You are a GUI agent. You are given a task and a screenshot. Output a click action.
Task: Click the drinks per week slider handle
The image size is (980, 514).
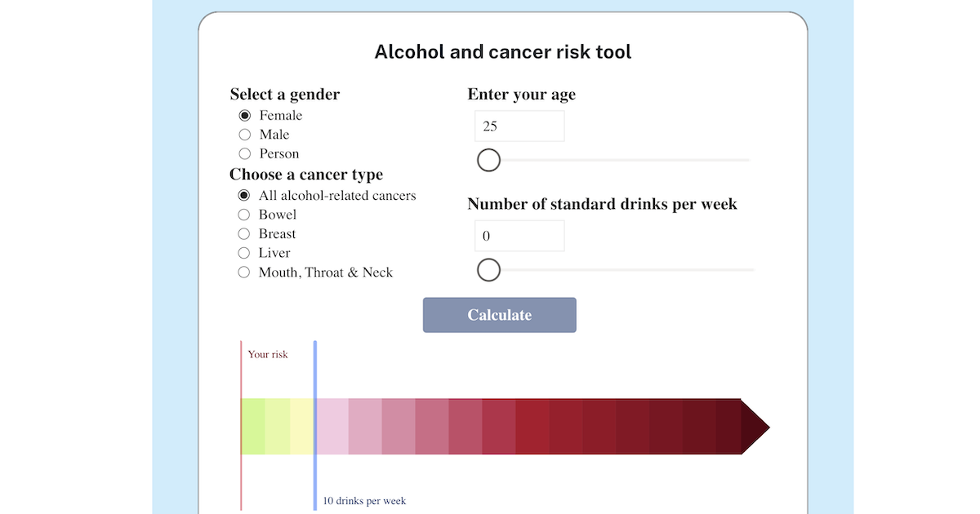pyautogui.click(x=488, y=269)
